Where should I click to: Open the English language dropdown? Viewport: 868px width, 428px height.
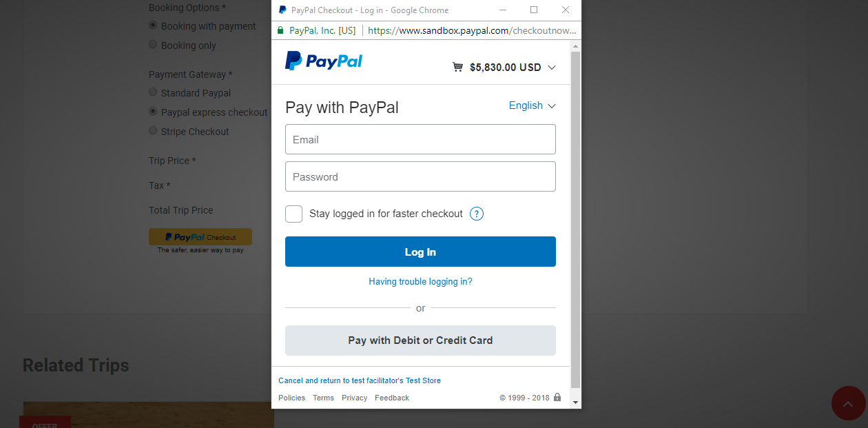coord(532,105)
